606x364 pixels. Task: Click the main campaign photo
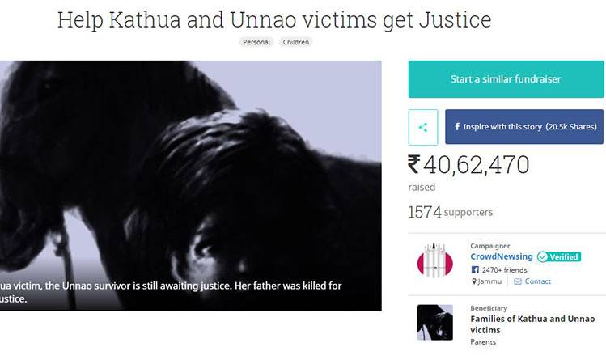pos(190,185)
